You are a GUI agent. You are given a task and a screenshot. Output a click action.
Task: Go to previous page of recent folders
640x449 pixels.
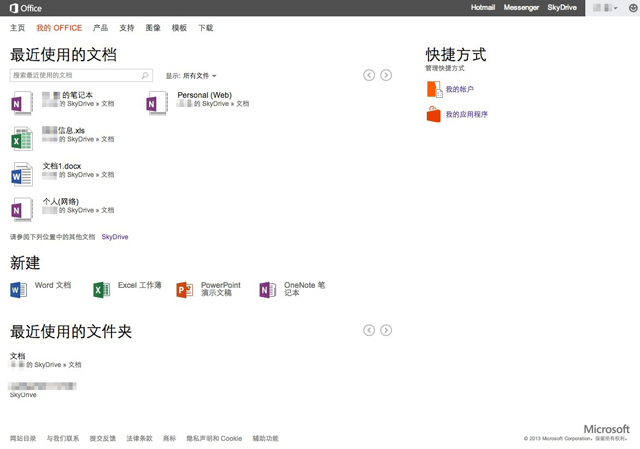tap(369, 330)
